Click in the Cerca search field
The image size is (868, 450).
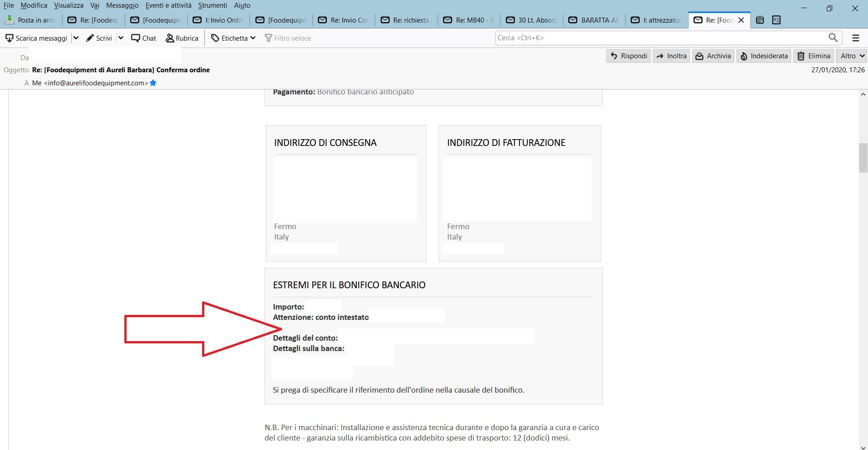click(x=661, y=38)
